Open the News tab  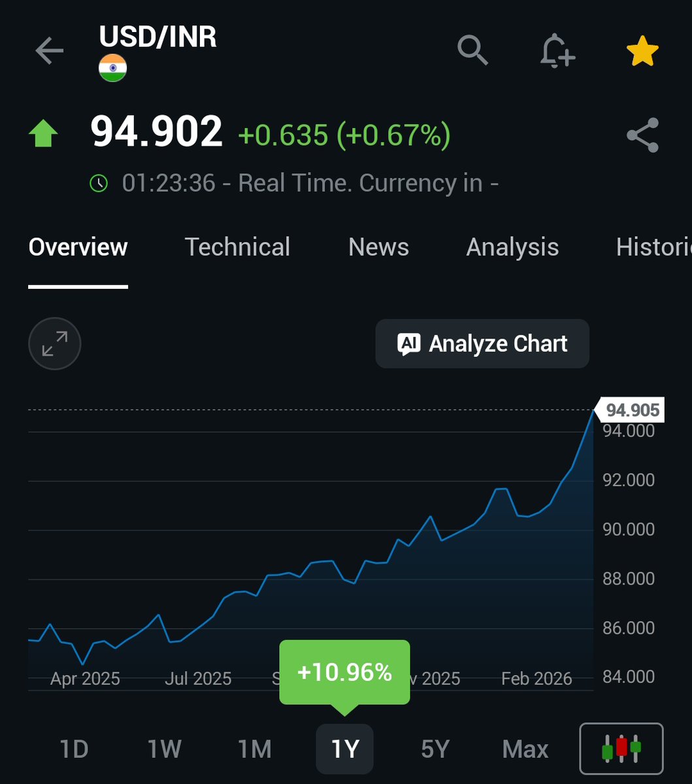(x=378, y=247)
